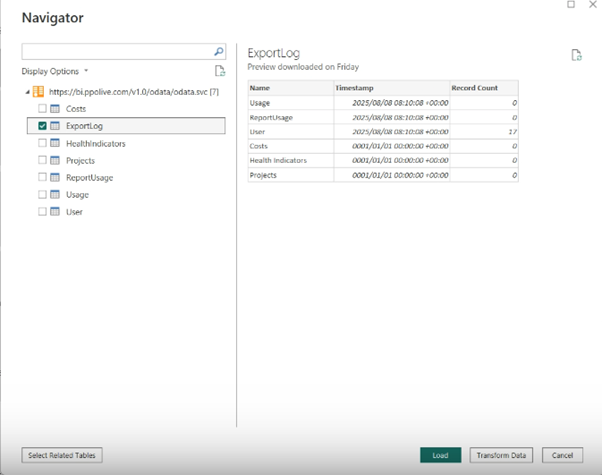Refresh the navigator tree icon
This screenshot has height=475, width=602.
(220, 71)
